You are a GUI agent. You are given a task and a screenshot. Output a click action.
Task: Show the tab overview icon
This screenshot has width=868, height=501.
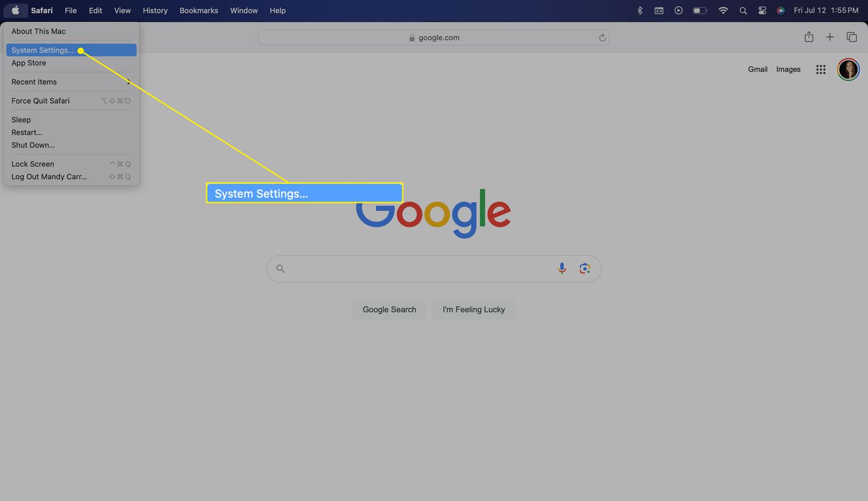(x=851, y=37)
